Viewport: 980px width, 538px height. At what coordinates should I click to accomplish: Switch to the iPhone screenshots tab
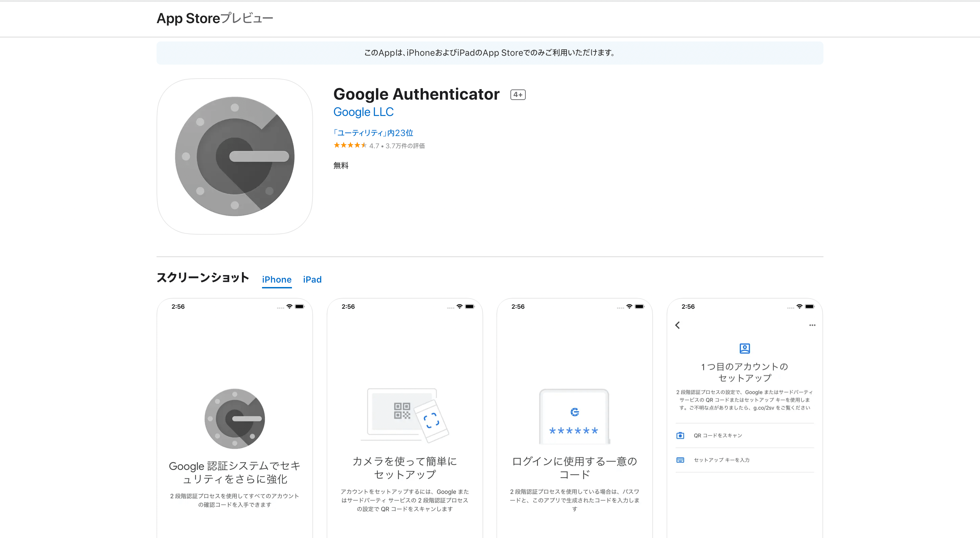277,280
